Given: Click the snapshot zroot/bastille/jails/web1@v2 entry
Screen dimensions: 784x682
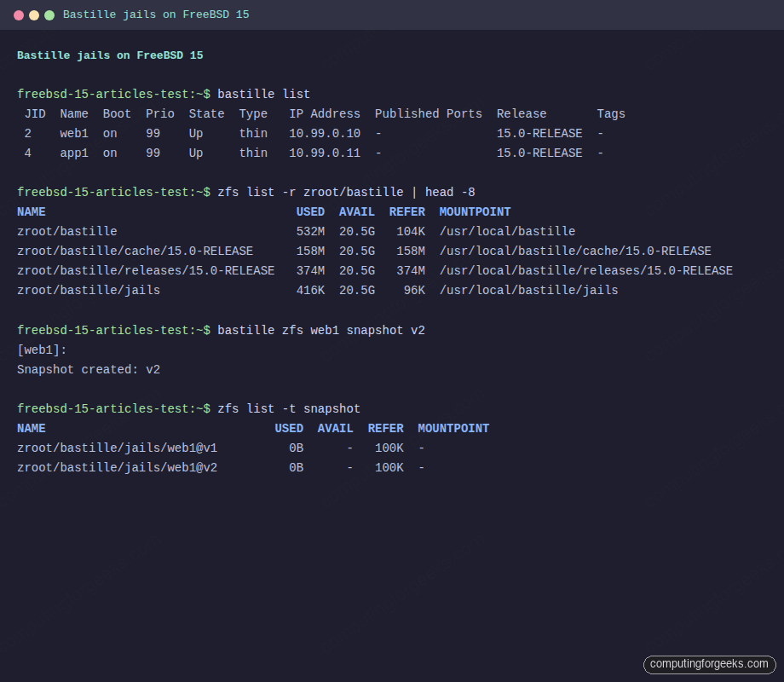Looking at the screenshot, I should [x=118, y=467].
